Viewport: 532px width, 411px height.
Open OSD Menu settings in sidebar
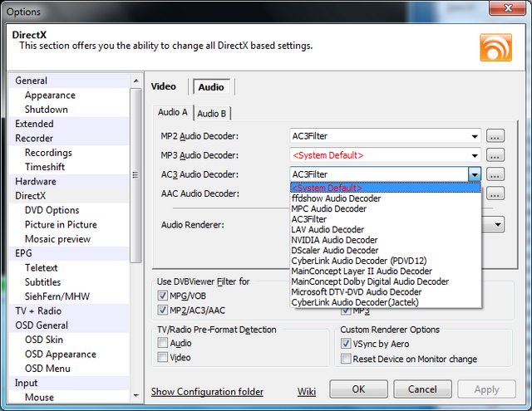(x=69, y=369)
